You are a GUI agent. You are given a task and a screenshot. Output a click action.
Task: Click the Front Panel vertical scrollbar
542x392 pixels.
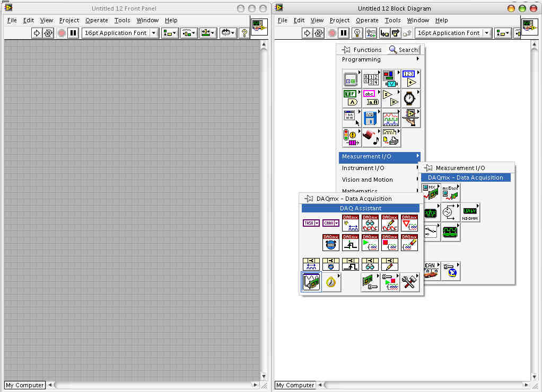264,210
